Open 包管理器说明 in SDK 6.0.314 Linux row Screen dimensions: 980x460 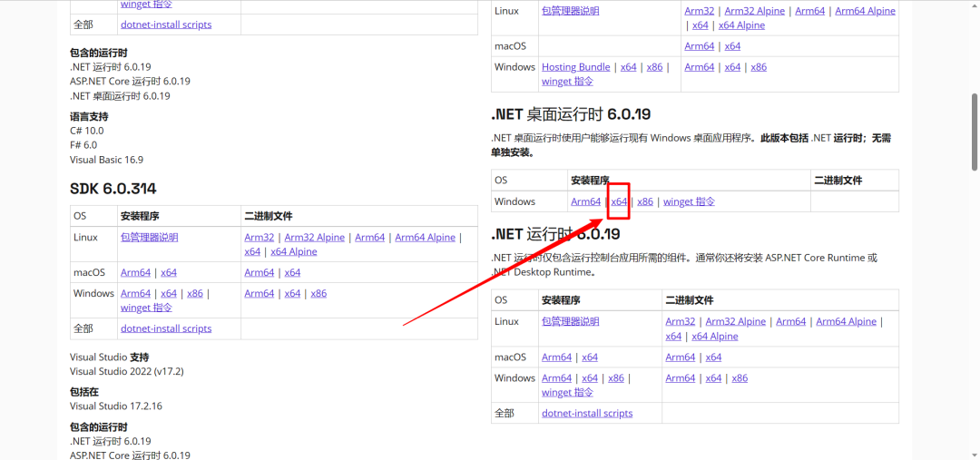pos(149,238)
